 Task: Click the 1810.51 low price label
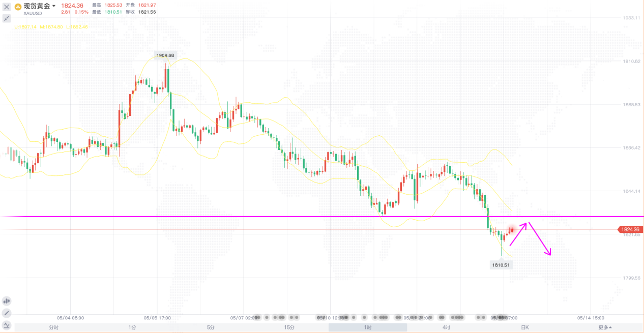point(501,265)
